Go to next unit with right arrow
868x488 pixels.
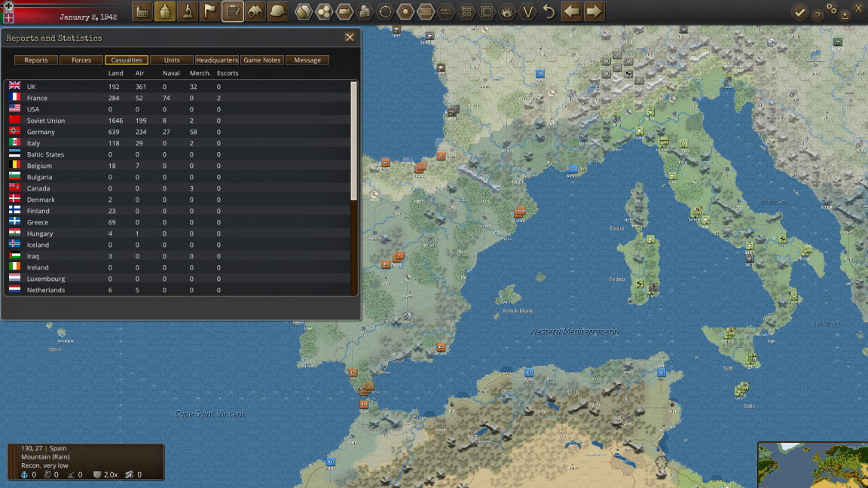tap(594, 11)
